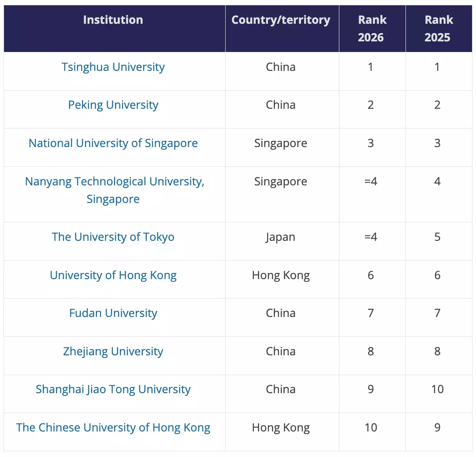This screenshot has height=457, width=476.
Task: Click the Peking University link
Action: pos(113,105)
